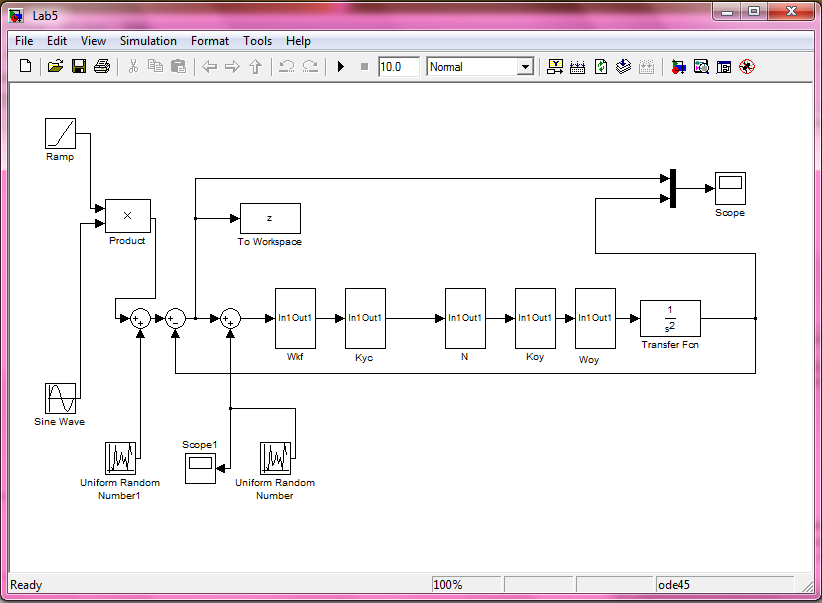Click the simulation stop time field

tap(399, 67)
